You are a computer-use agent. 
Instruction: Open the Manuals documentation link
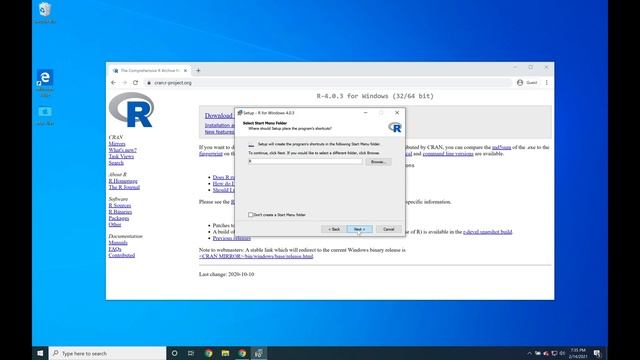[118, 242]
